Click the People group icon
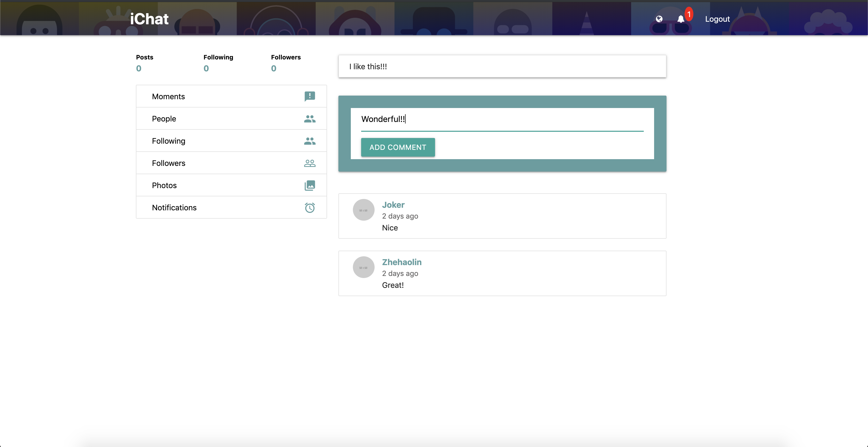 [310, 119]
